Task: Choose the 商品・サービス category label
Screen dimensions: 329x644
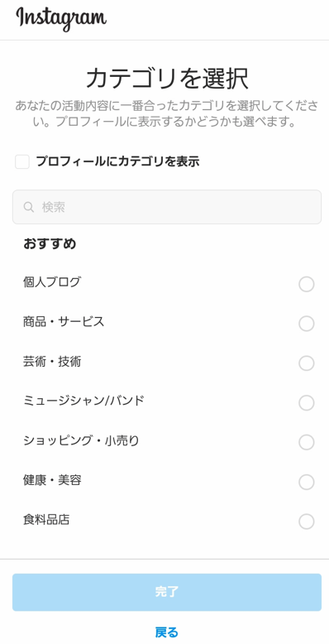Action: pyautogui.click(x=64, y=322)
